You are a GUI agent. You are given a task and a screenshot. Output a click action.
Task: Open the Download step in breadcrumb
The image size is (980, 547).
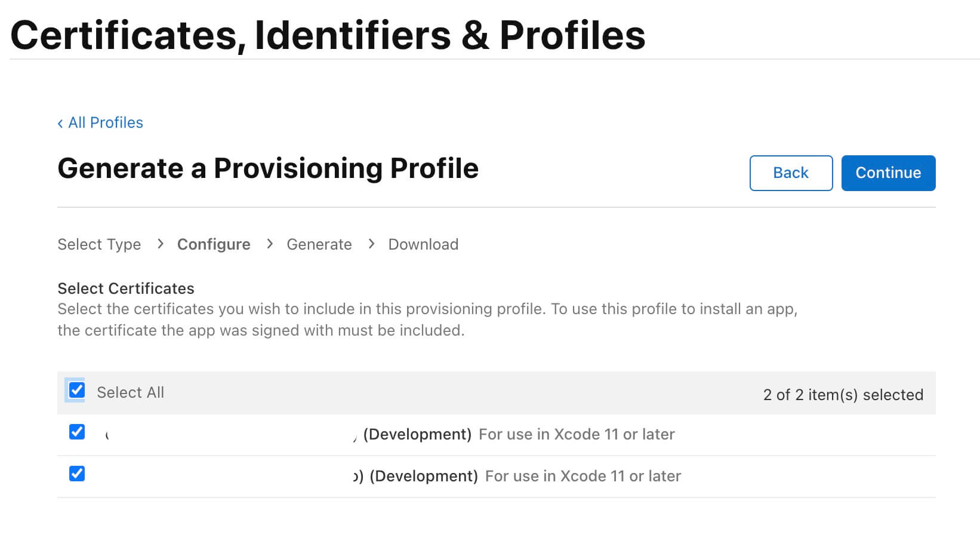(x=423, y=244)
